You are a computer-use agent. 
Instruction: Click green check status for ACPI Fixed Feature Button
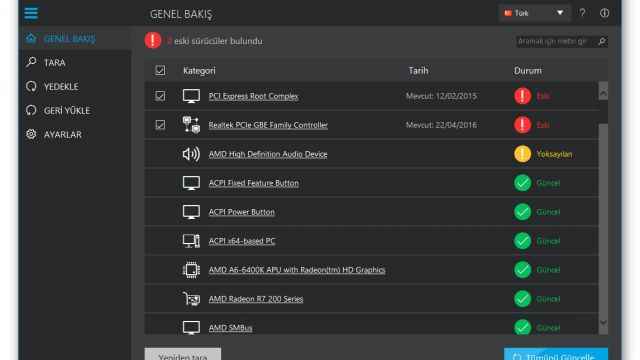click(x=522, y=183)
